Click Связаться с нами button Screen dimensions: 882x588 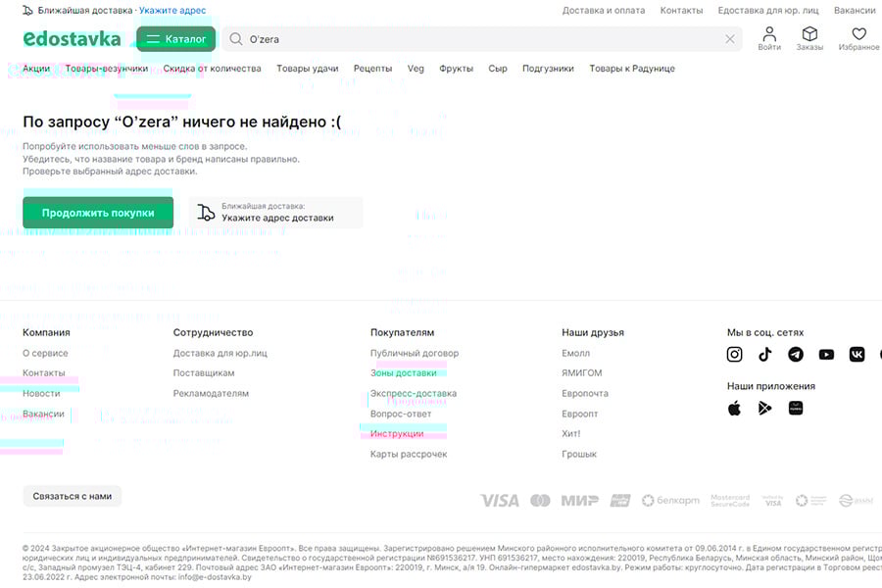72,496
